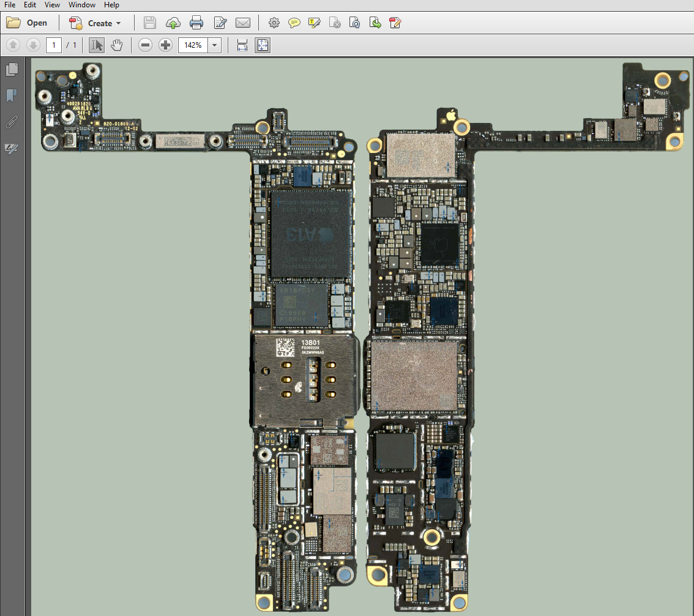The image size is (694, 616).
Task: Activate the Select tool cursor
Action: [x=96, y=45]
